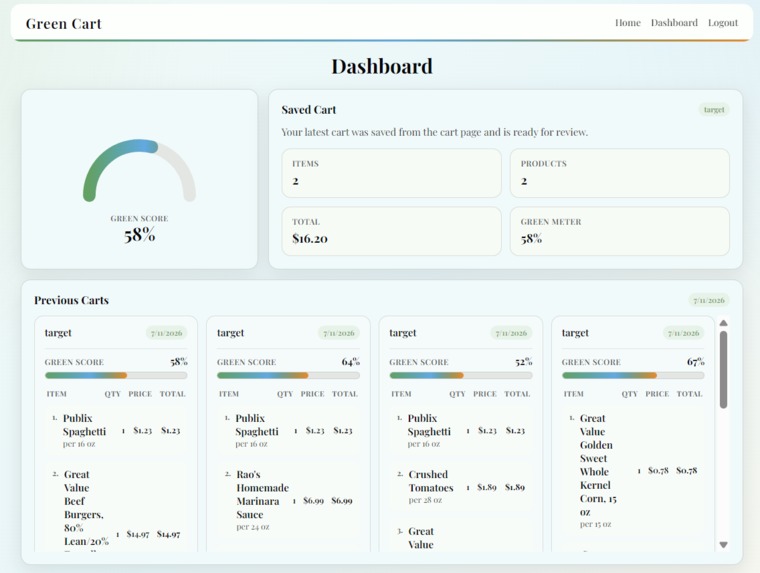This screenshot has width=760, height=573.
Task: Click the 52% score on third cart card
Action: [x=523, y=362]
